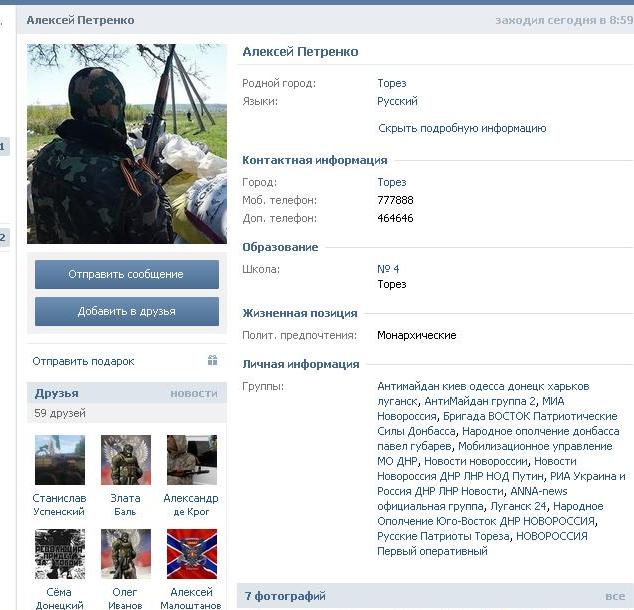
Task: Click hometown Торез link
Action: [392, 83]
